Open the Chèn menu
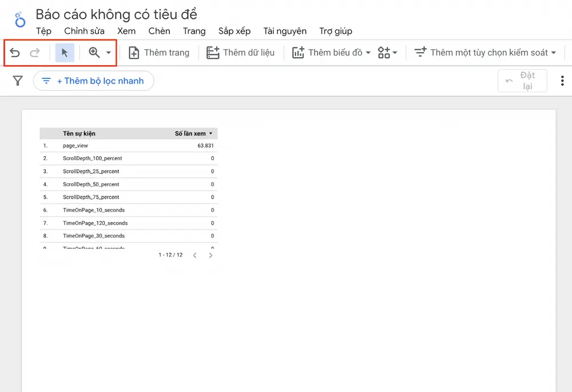Image resolution: width=572 pixels, height=392 pixels. 159,31
